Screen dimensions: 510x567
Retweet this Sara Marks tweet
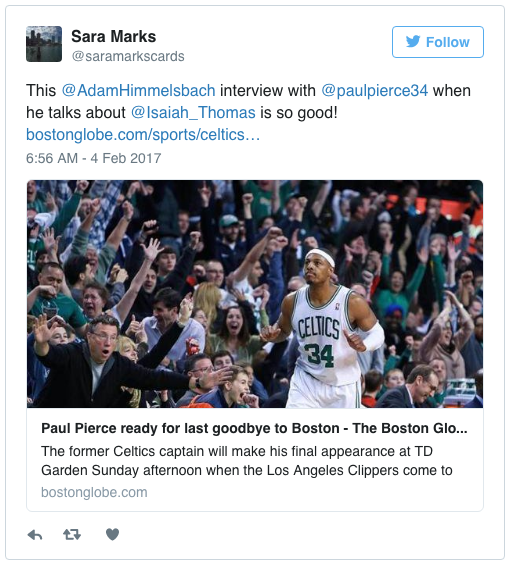coord(72,534)
